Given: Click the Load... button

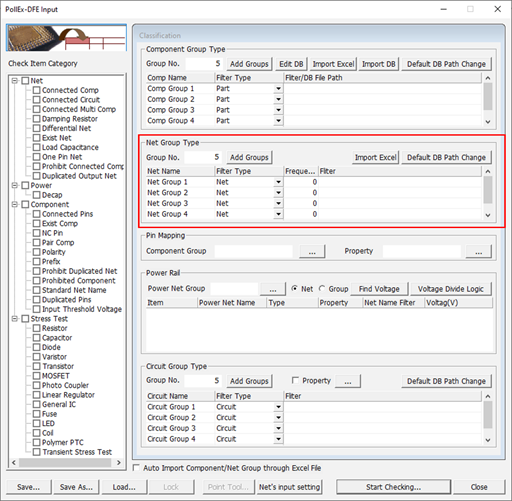Looking at the screenshot, I should (124, 487).
